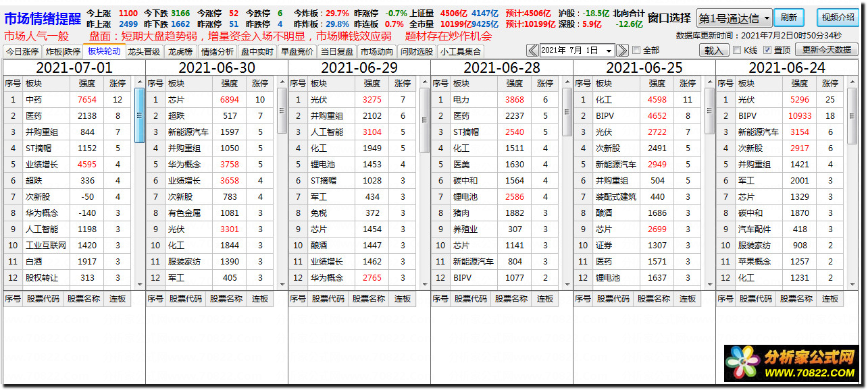Open the 第1号通达信 window selection dropdown

click(x=734, y=18)
